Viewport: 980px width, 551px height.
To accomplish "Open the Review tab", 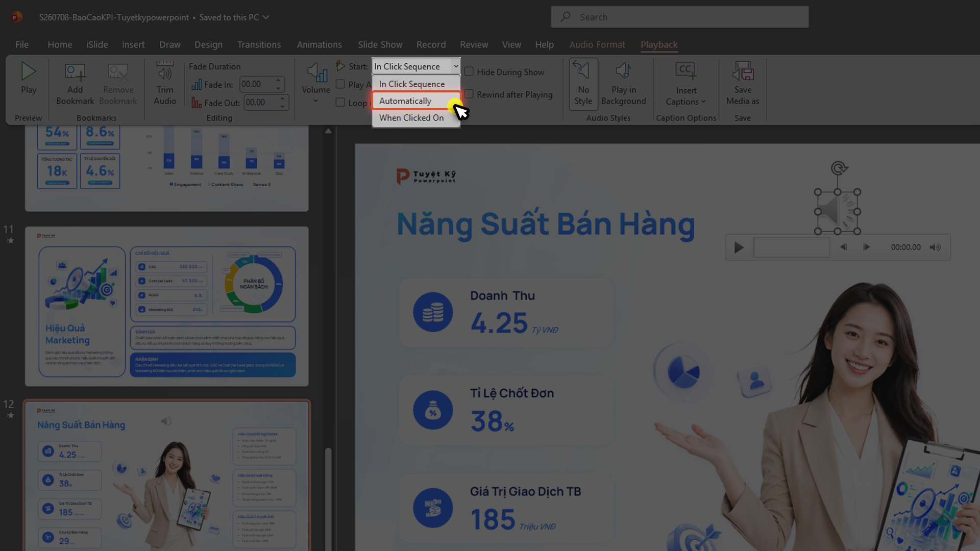I will click(x=474, y=44).
